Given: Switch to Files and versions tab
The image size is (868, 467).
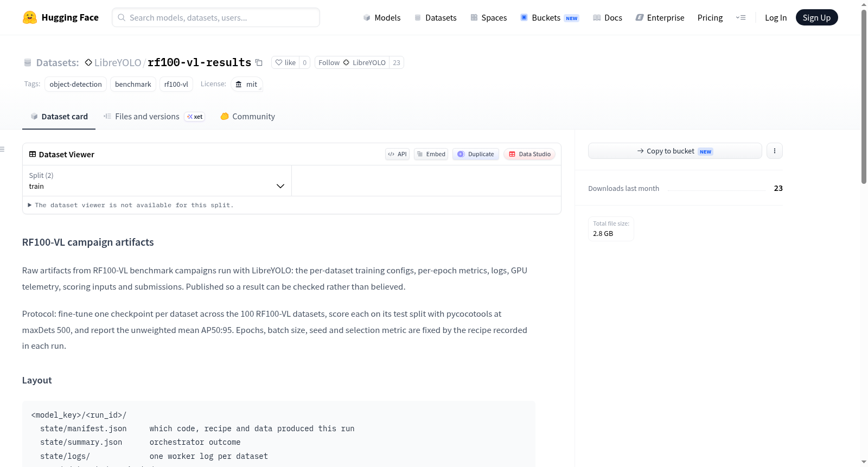Looking at the screenshot, I should pyautogui.click(x=154, y=116).
